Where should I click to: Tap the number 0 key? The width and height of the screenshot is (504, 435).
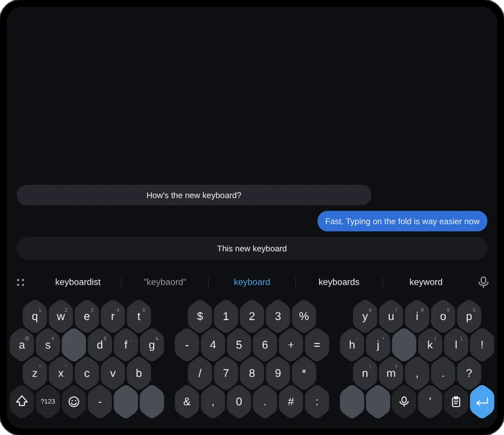(x=239, y=401)
